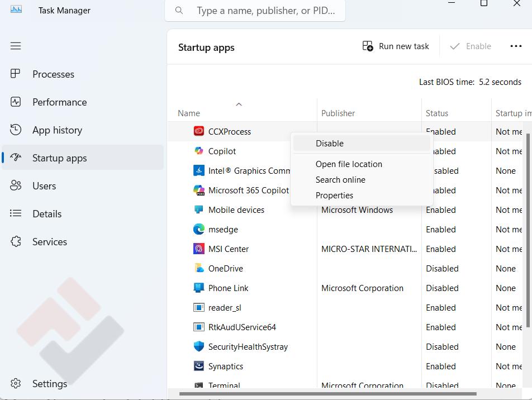Sort by Status column header

(436, 113)
